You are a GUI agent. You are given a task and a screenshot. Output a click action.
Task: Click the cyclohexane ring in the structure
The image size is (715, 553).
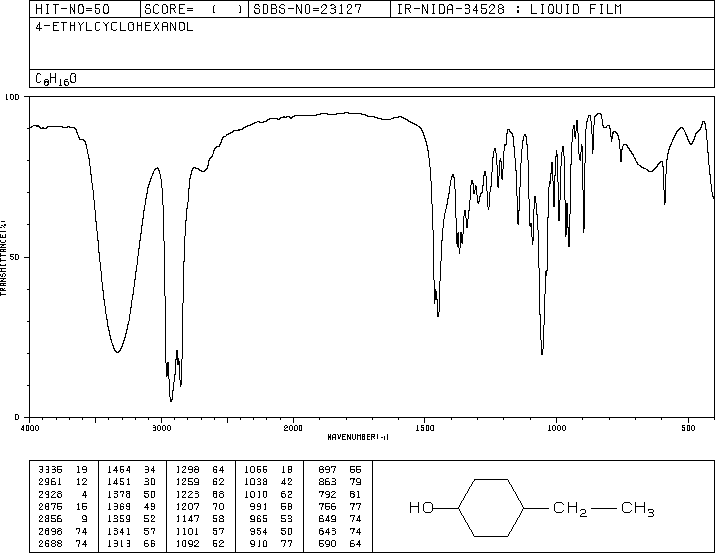click(x=491, y=507)
